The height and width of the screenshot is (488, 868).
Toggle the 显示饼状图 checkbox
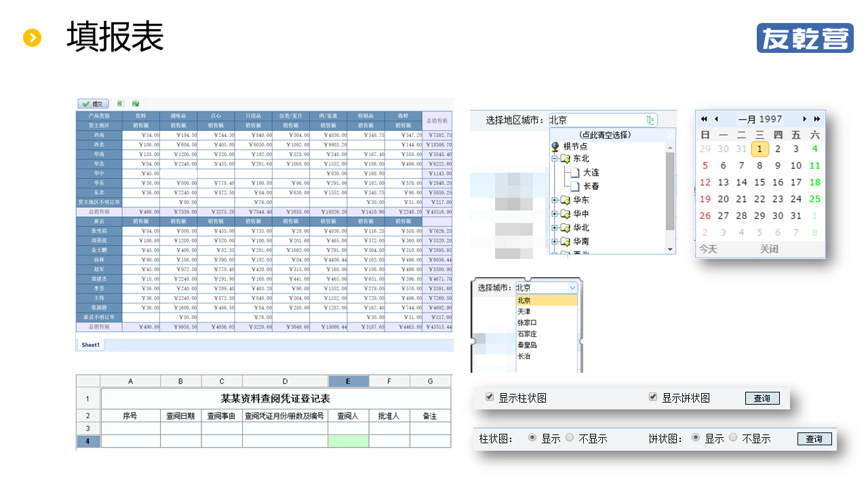tap(653, 397)
